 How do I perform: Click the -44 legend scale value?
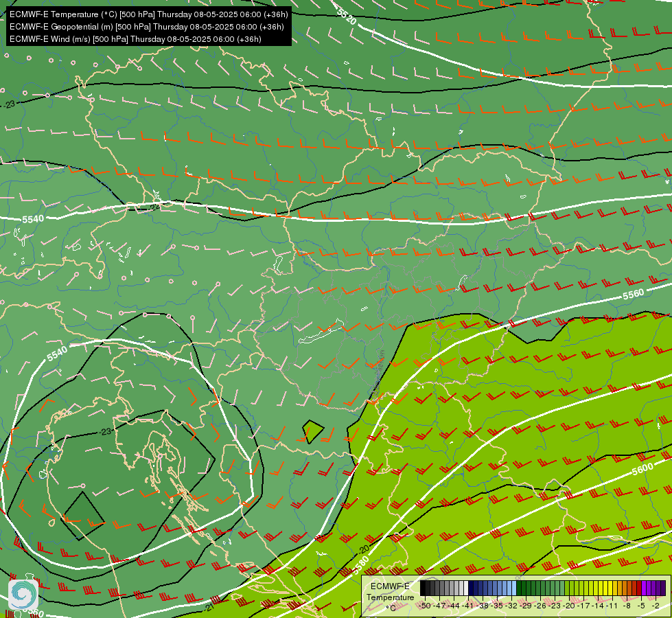[454, 606]
